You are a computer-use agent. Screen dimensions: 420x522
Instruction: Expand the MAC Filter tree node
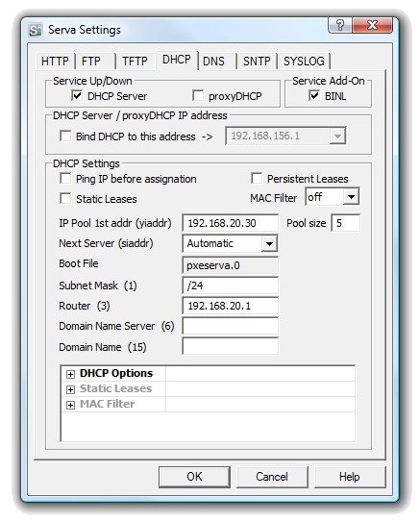click(70, 405)
